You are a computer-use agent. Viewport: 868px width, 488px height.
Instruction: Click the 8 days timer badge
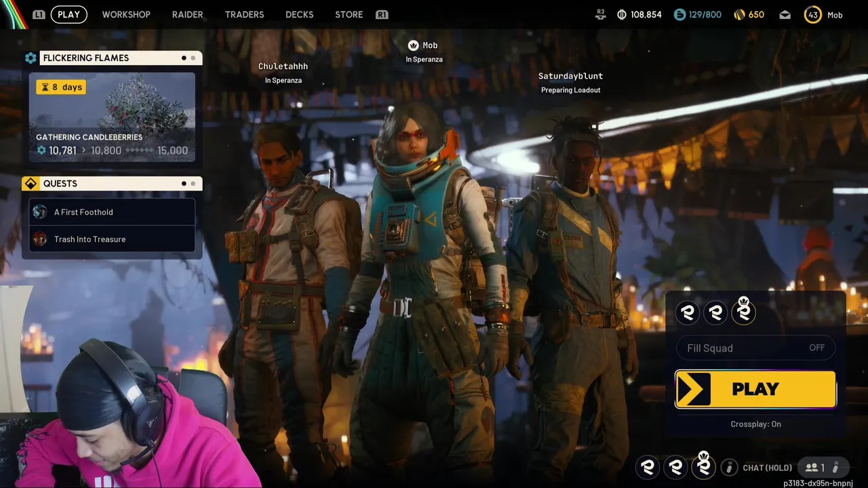62,87
